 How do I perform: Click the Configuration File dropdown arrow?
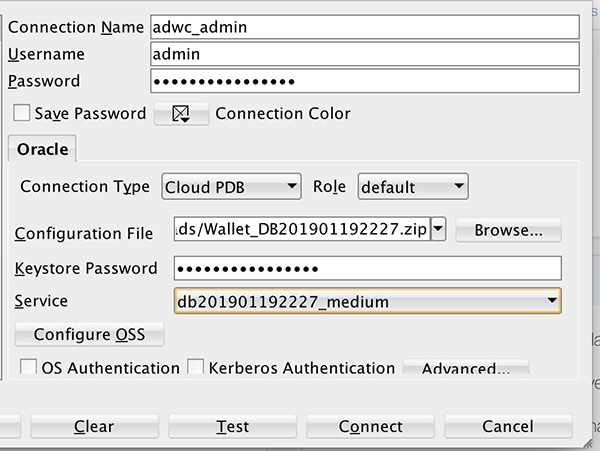point(438,231)
